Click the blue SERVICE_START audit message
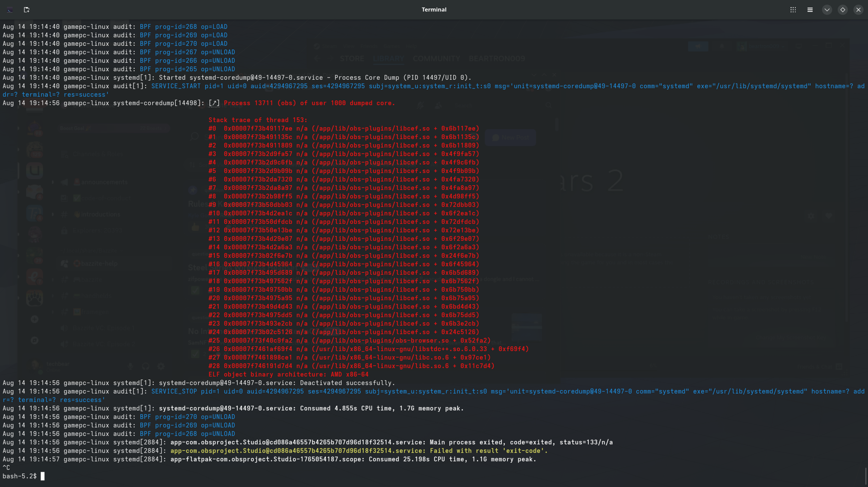The width and height of the screenshot is (868, 487). (433, 90)
